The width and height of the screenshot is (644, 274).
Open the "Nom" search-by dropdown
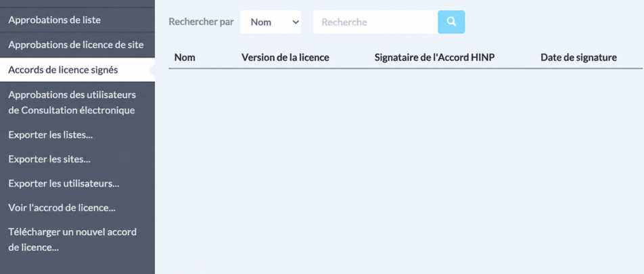tap(271, 22)
